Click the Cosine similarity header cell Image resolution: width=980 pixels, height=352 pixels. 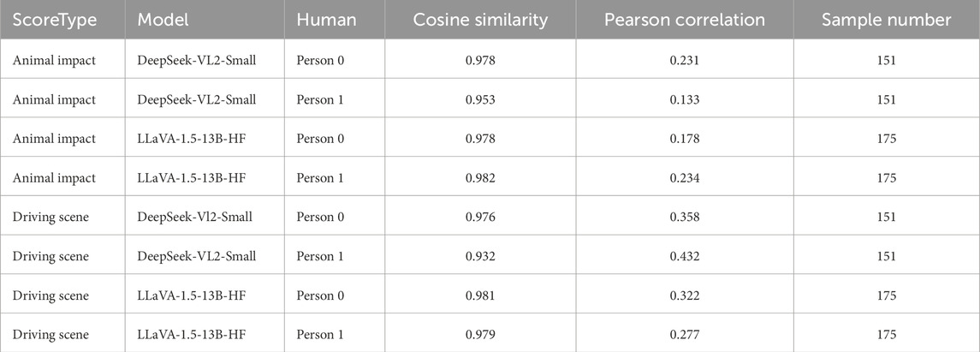pyautogui.click(x=478, y=19)
